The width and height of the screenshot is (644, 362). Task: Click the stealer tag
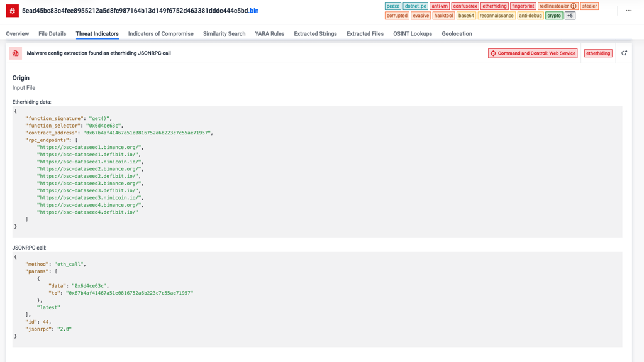[589, 6]
